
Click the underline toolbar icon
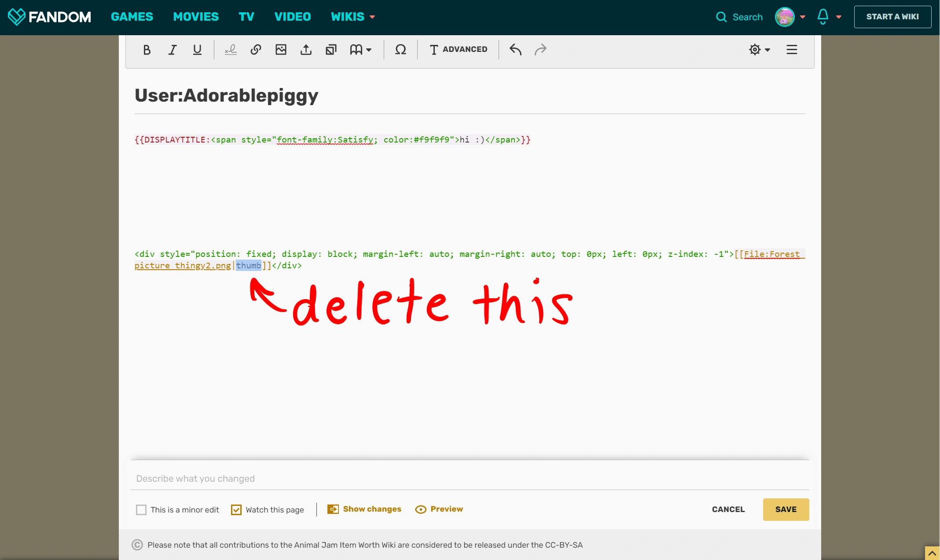[197, 50]
